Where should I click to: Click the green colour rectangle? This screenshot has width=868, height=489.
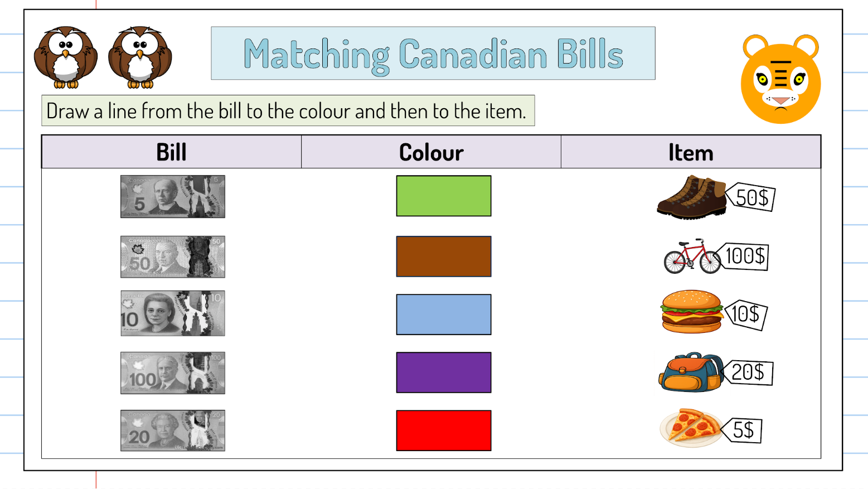(x=443, y=196)
